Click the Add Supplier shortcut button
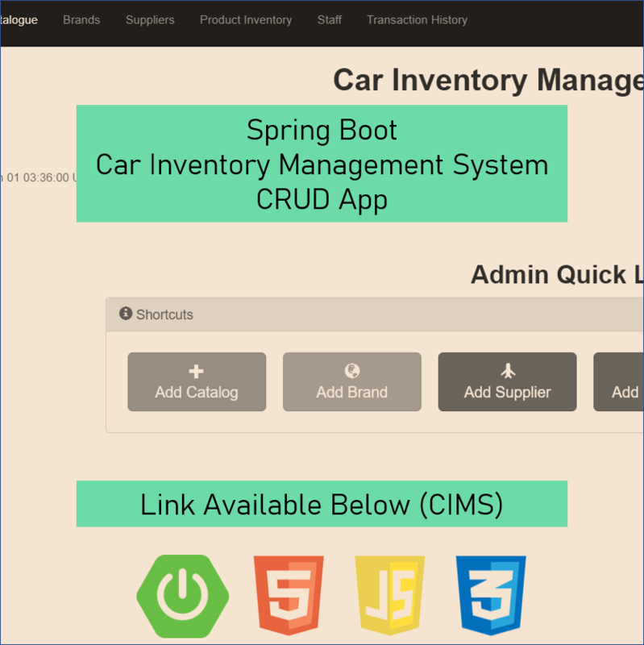 pos(507,381)
